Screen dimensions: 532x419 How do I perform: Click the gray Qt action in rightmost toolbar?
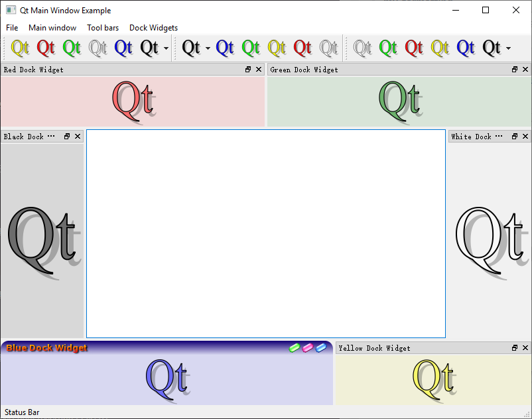point(362,48)
